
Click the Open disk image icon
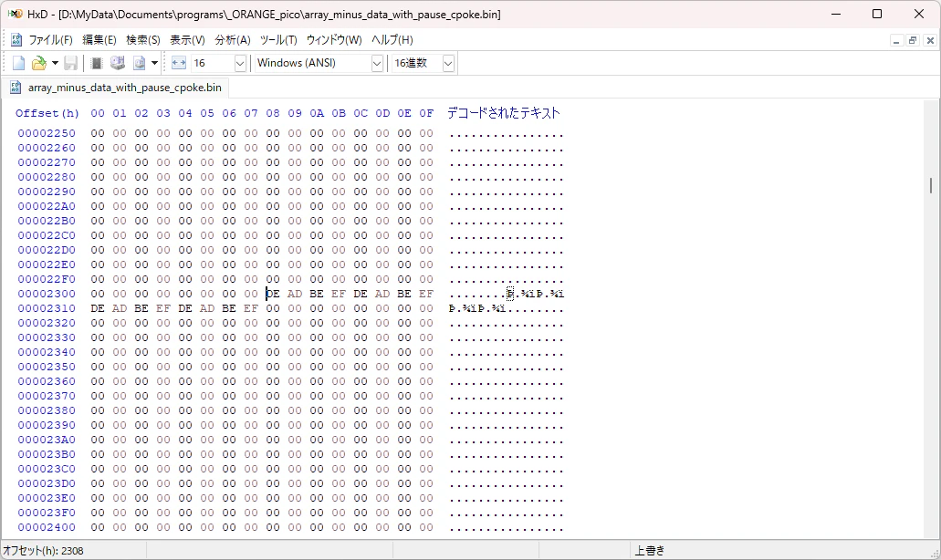pyautogui.click(x=140, y=63)
